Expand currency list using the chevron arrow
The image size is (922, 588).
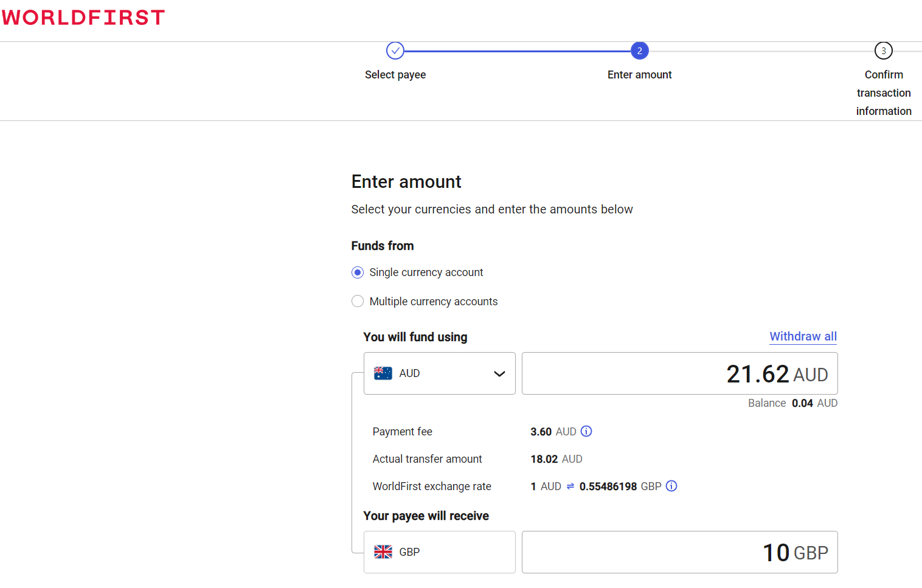499,374
